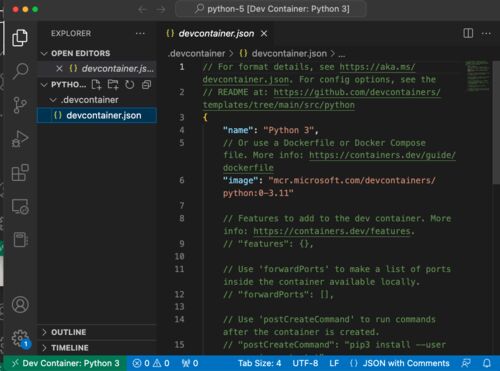Go back using navigation arrow
Viewport: 500px width, 371px height.
click(143, 10)
